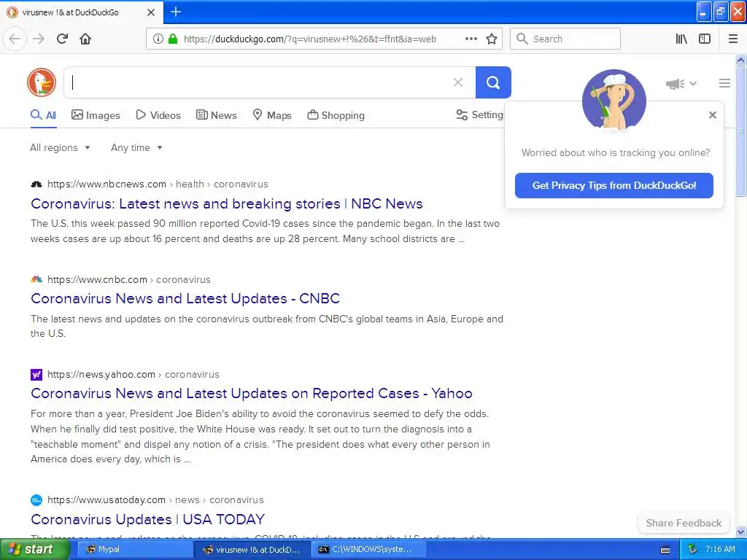Switch to Shopping results
Viewport: 747px width, 560px height.
click(x=336, y=115)
